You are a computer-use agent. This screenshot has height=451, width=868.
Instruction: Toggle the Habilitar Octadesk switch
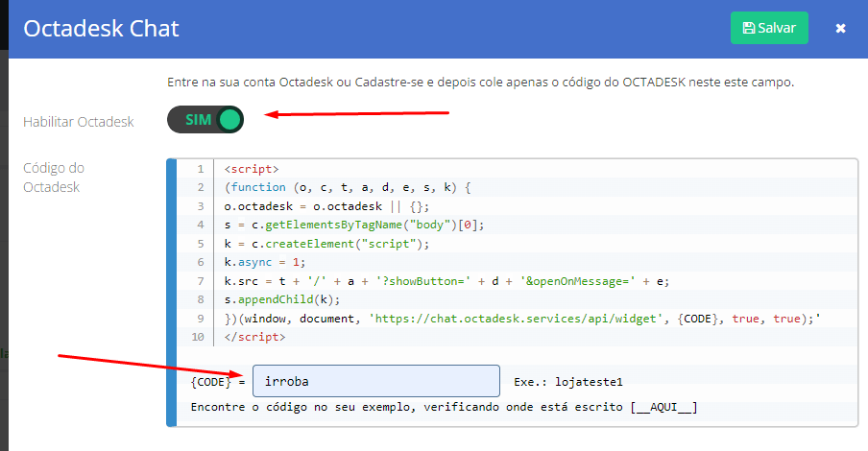point(205,120)
